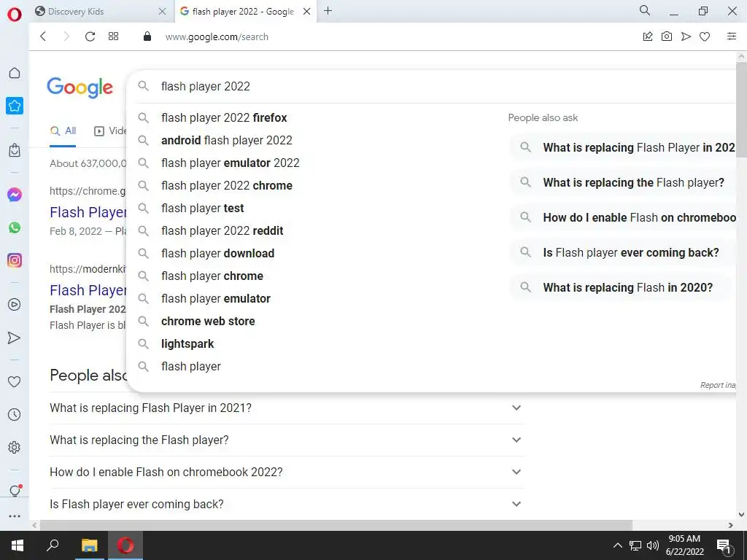The image size is (747, 560).
Task: Open Instagram in the Opera sidebar
Action: pyautogui.click(x=15, y=260)
